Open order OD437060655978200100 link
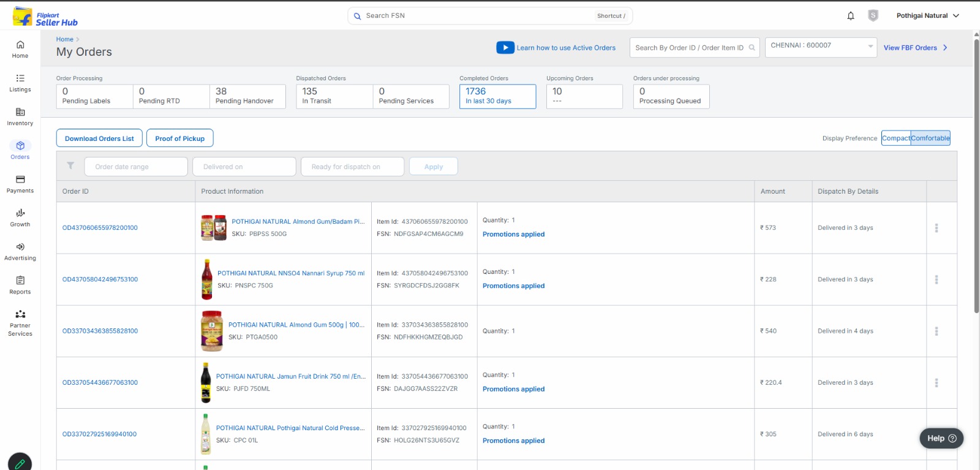Screen dimensions: 980x470 [100, 228]
